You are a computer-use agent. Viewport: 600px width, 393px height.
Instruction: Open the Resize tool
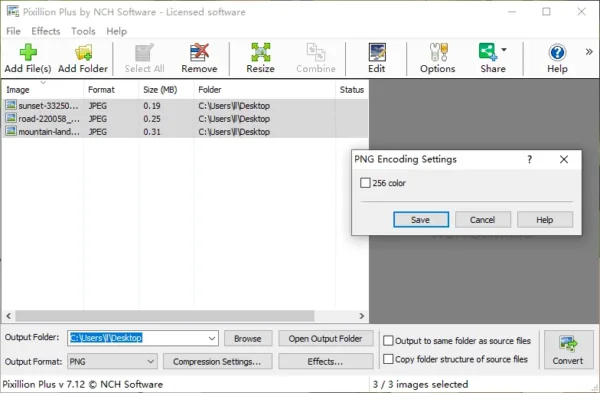261,52
